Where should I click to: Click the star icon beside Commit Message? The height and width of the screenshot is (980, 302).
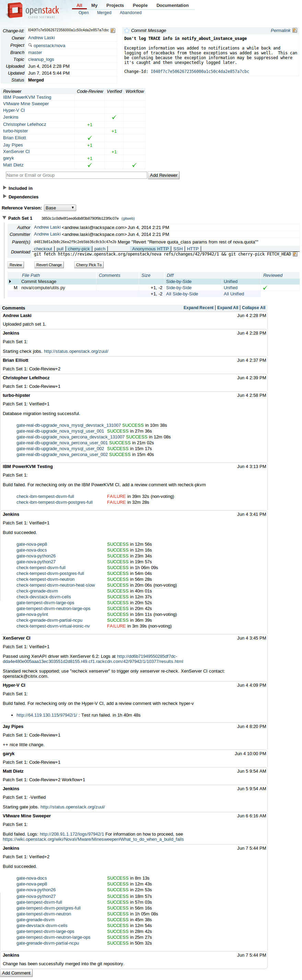point(127,31)
